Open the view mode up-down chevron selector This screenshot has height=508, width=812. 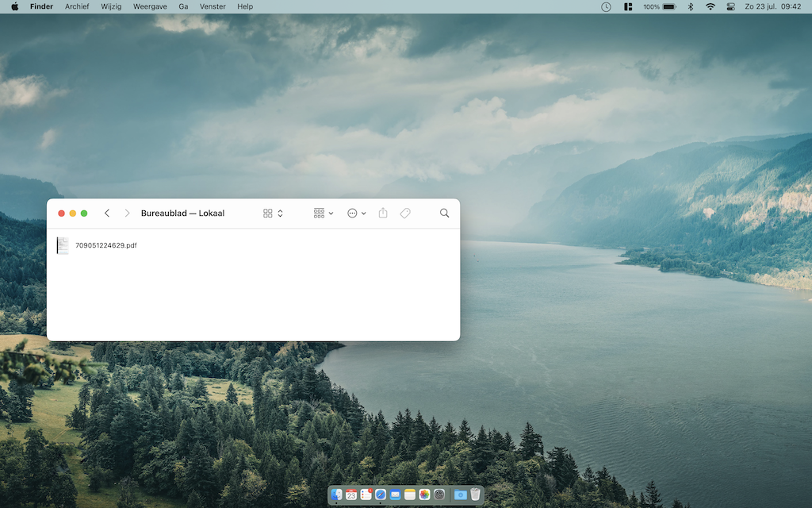pyautogui.click(x=280, y=213)
